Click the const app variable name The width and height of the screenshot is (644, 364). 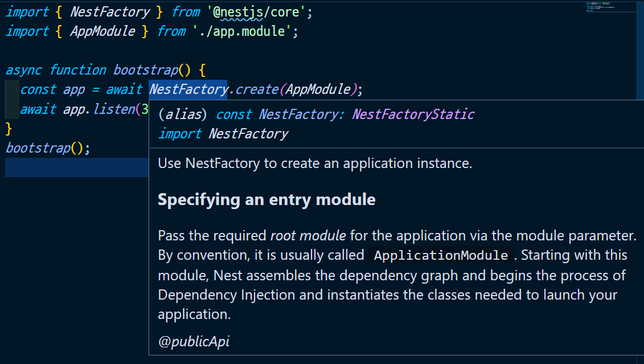(74, 89)
